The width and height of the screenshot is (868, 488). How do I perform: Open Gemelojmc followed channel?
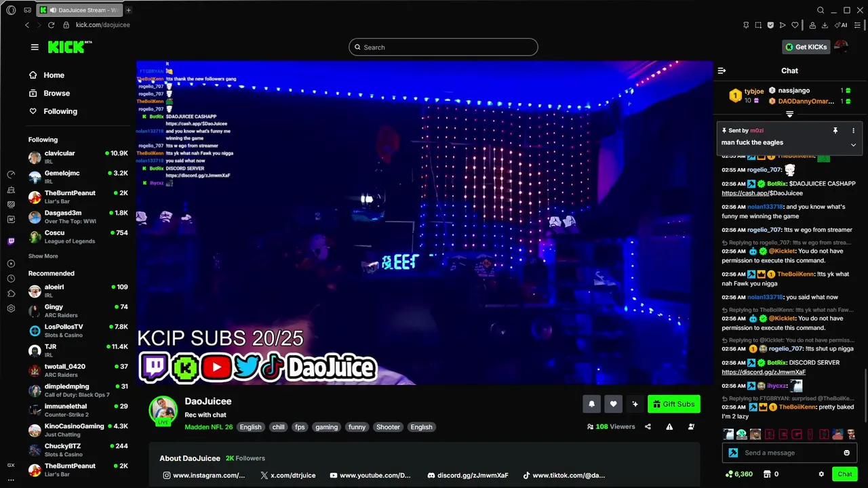pyautogui.click(x=78, y=177)
